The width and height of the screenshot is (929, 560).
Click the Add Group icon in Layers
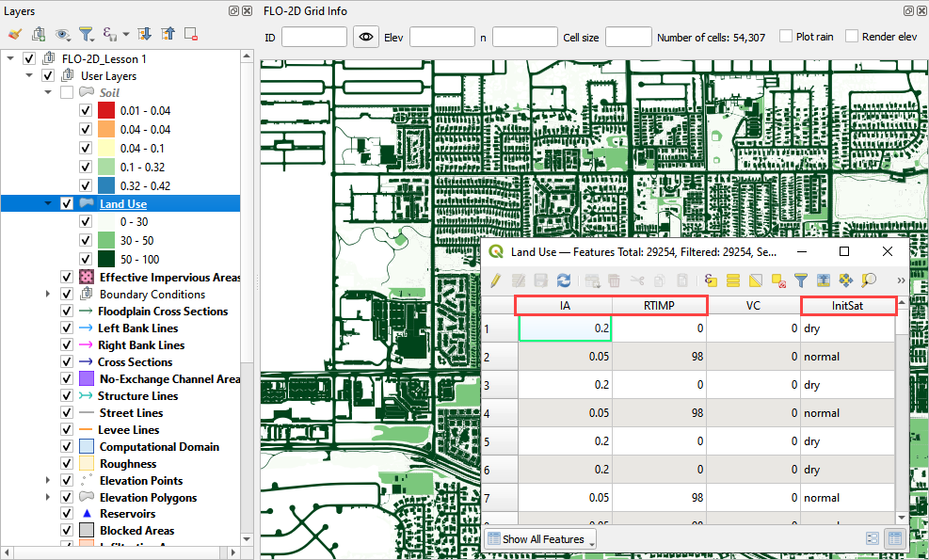coord(39,34)
